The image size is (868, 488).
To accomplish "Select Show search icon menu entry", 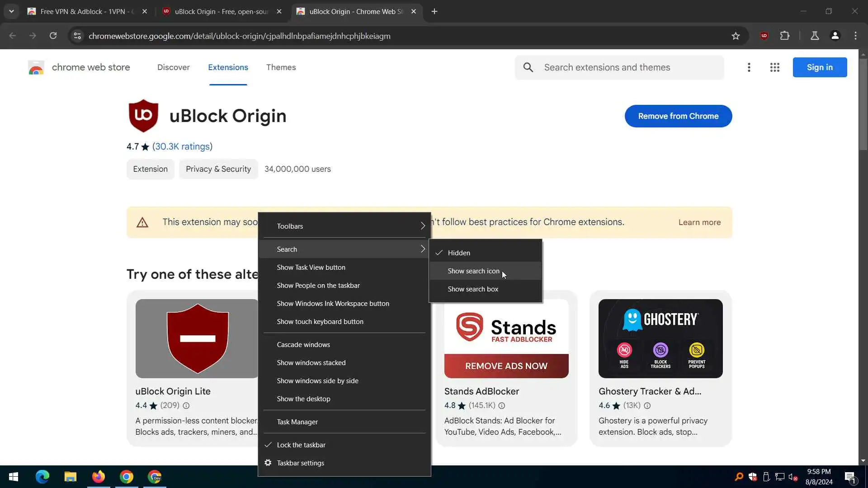I will pyautogui.click(x=473, y=271).
